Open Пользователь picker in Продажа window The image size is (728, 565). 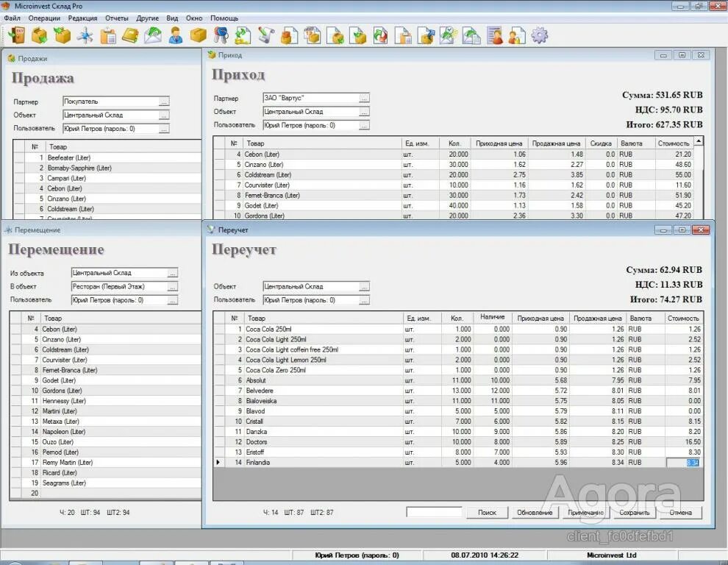[x=164, y=129]
